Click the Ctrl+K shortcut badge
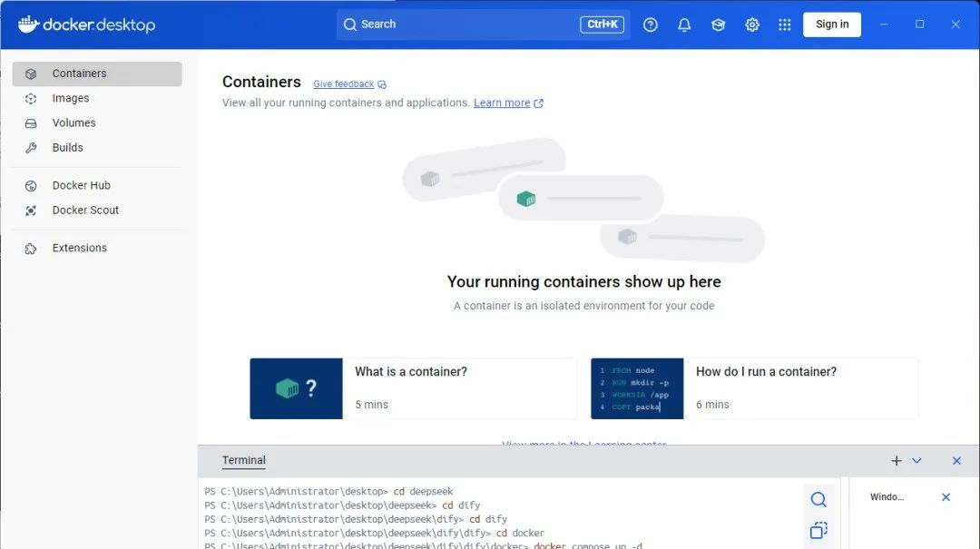Image resolution: width=980 pixels, height=549 pixels. tap(602, 25)
